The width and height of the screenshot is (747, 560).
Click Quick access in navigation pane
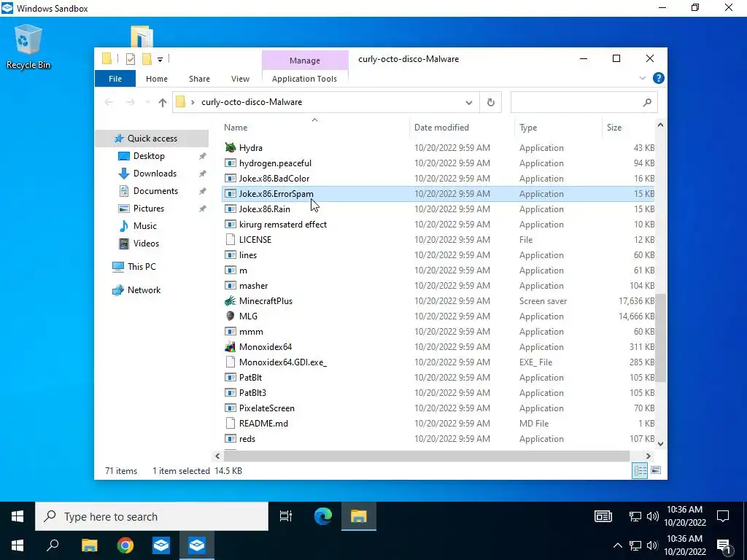(x=152, y=138)
